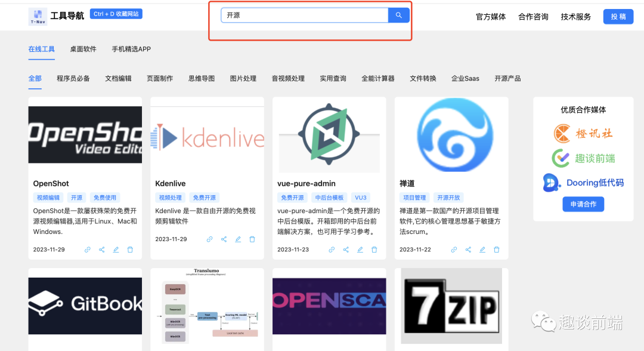Select the 实用查询 category
644x351 pixels.
point(333,78)
